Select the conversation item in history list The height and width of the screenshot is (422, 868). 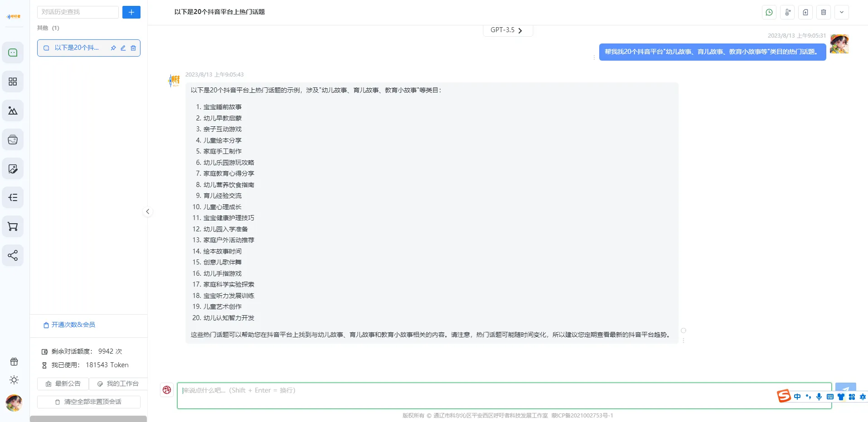click(x=76, y=48)
